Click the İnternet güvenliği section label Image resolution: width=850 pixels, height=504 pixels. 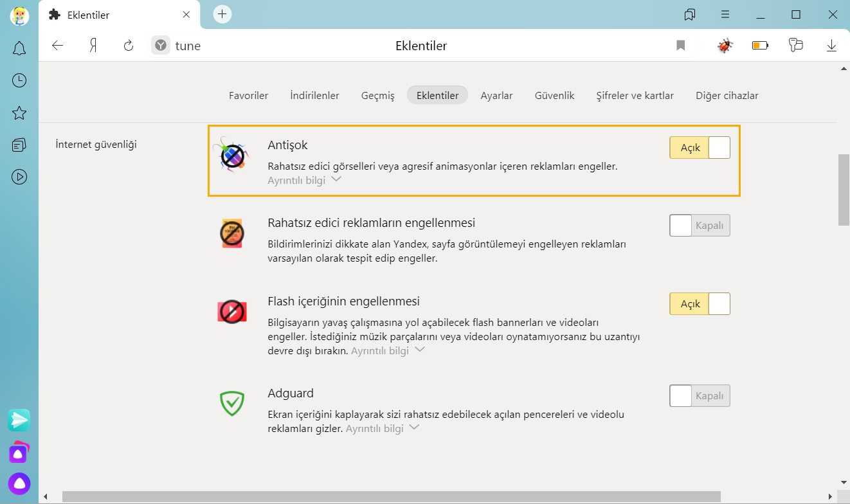(96, 144)
